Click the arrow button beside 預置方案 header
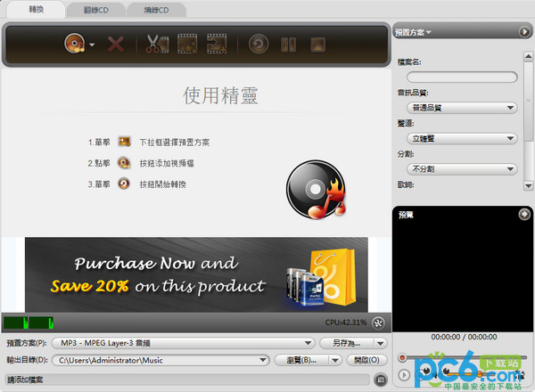The height and width of the screenshot is (392, 535). (524, 32)
